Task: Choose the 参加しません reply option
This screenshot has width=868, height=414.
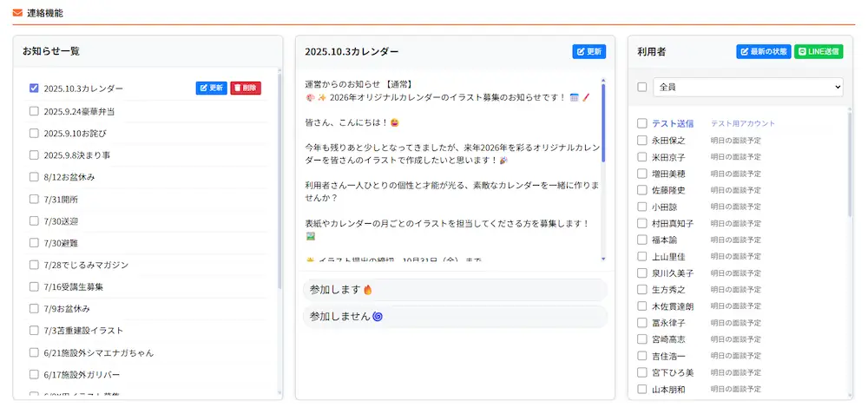Action: (x=455, y=317)
